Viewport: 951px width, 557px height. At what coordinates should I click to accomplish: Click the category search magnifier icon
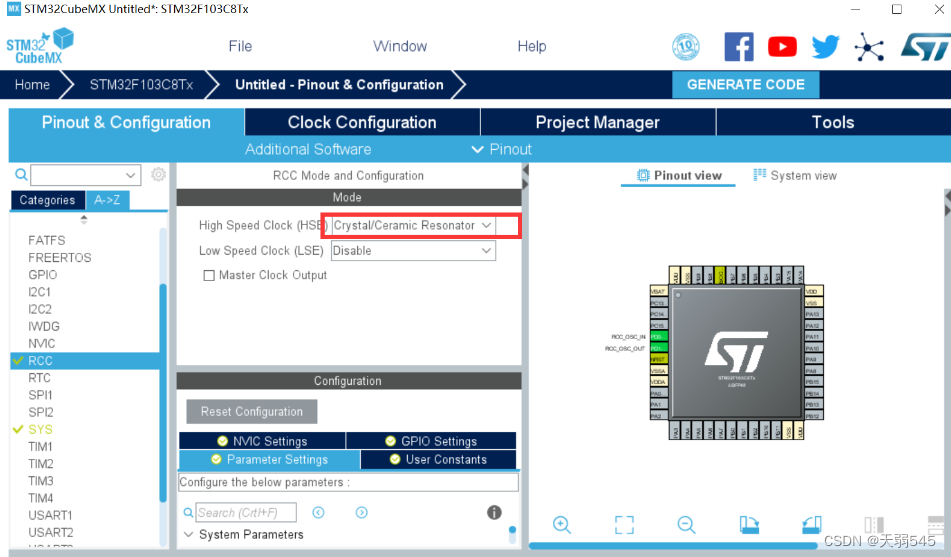[21, 175]
